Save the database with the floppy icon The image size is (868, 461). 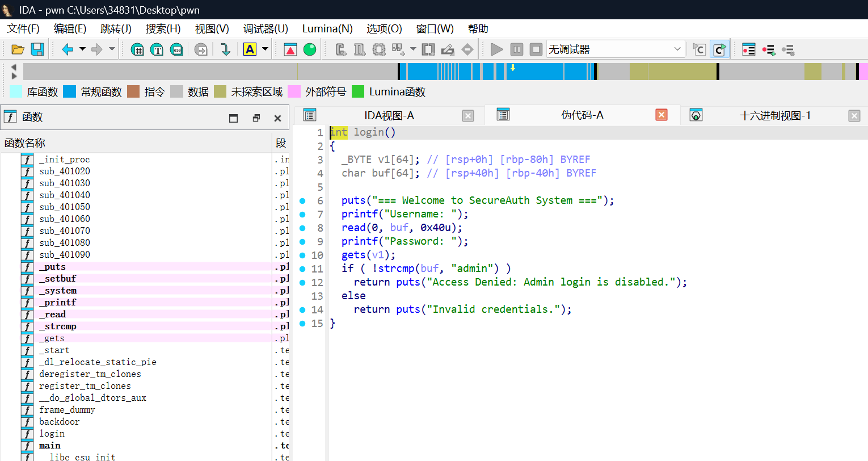37,49
